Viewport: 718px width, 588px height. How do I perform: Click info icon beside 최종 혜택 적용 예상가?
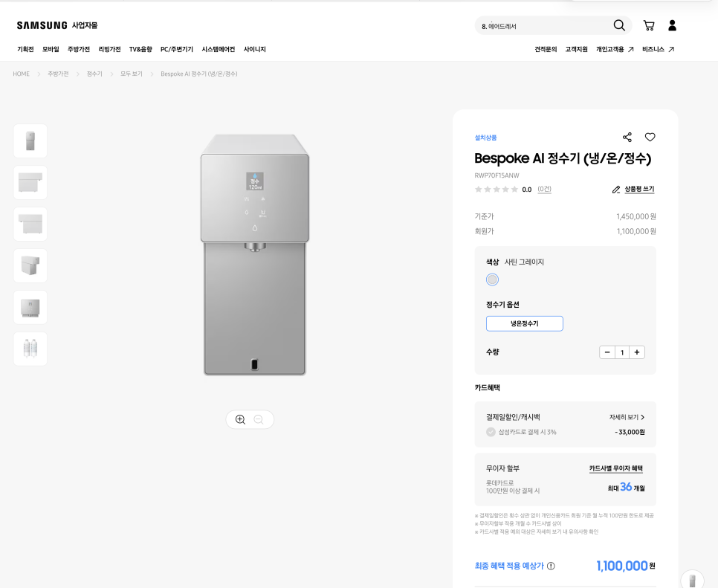[551, 566]
